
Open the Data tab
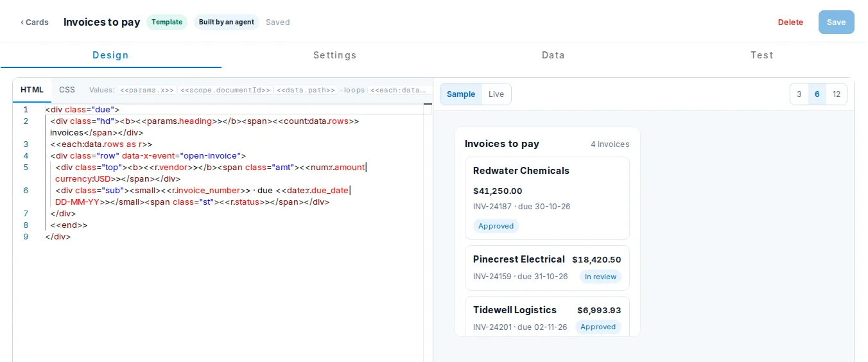click(553, 55)
